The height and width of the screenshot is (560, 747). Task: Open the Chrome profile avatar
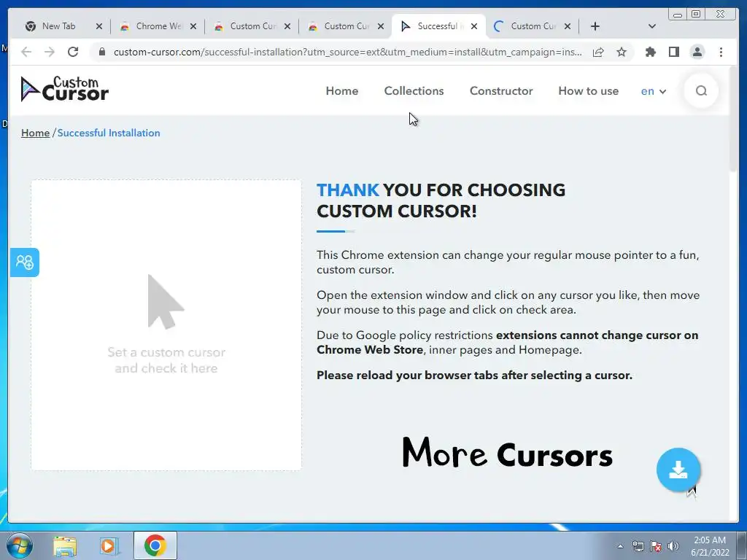[697, 52]
